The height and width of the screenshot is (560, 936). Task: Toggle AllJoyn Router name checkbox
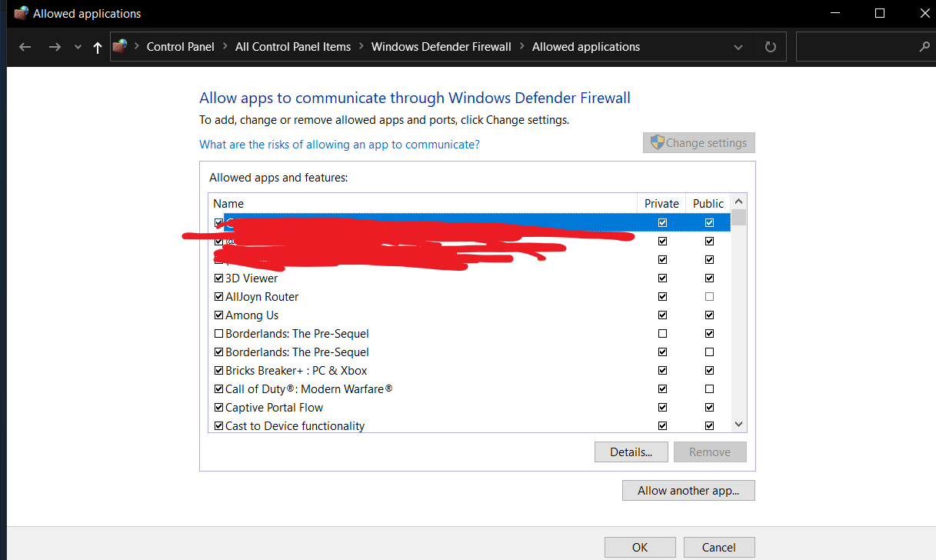[x=218, y=297]
